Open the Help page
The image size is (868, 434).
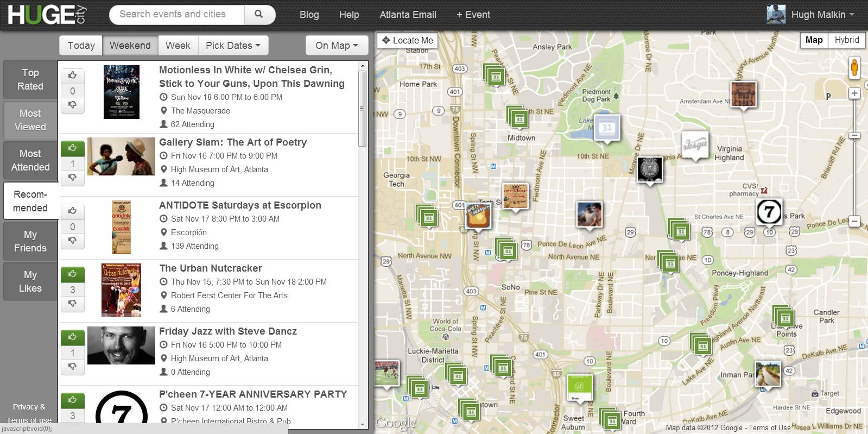(349, 15)
